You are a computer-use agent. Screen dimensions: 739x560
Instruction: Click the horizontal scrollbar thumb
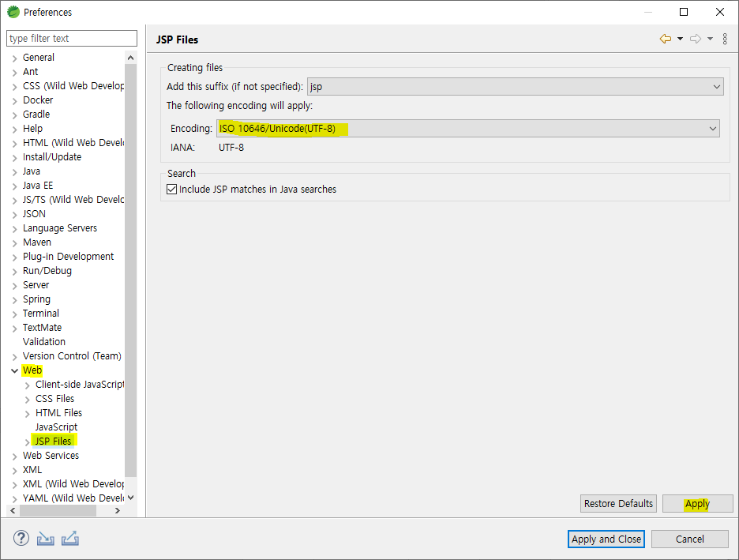(x=58, y=510)
